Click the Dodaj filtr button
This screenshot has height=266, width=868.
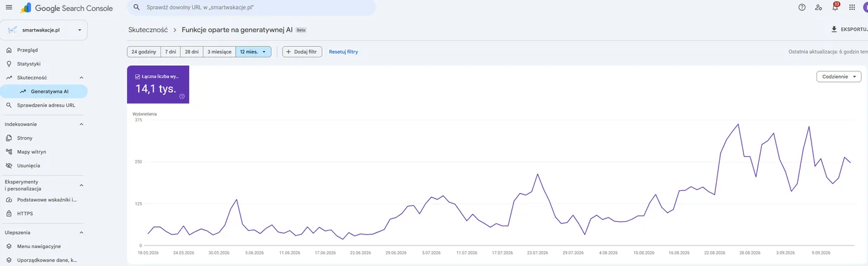coord(302,51)
